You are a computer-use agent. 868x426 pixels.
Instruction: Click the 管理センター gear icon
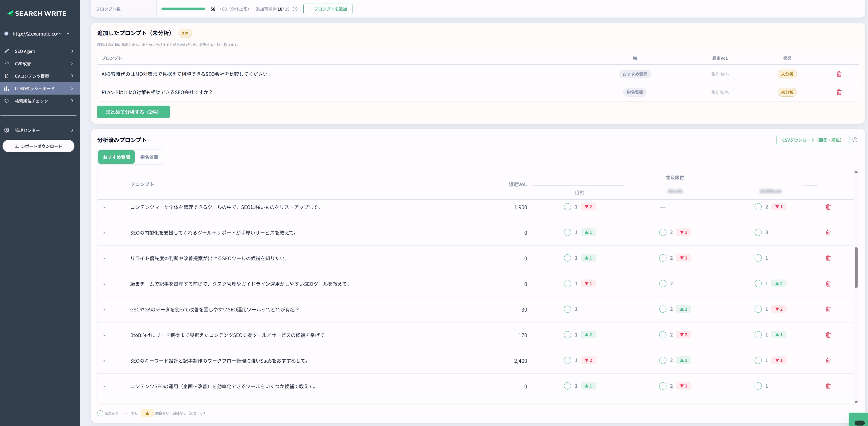(x=6, y=130)
